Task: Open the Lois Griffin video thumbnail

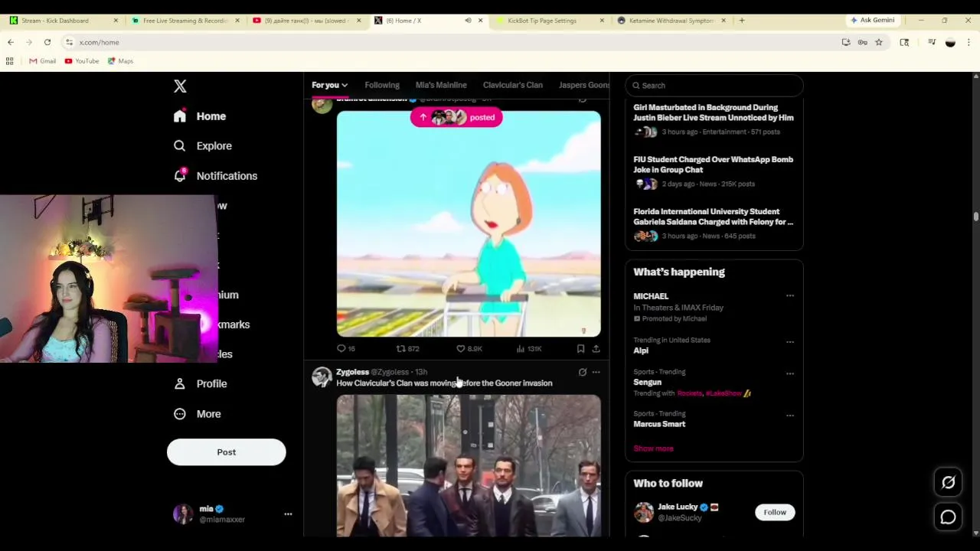Action: pos(469,223)
